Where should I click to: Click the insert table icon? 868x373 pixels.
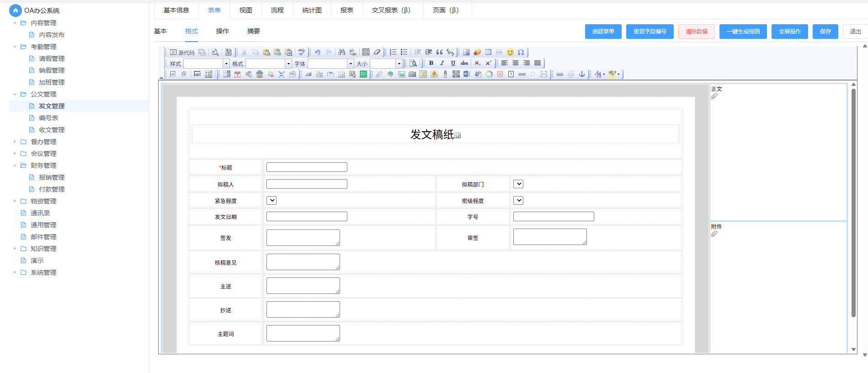click(488, 52)
